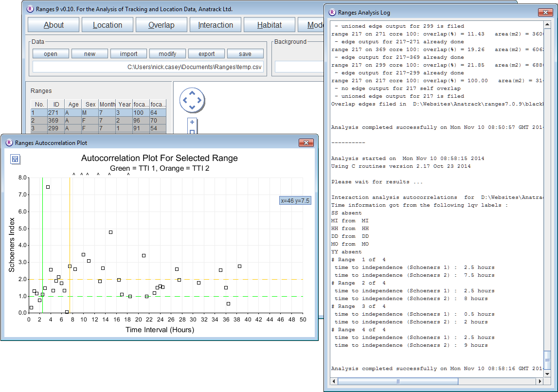Click the modify data button
558x392 pixels.
point(167,54)
